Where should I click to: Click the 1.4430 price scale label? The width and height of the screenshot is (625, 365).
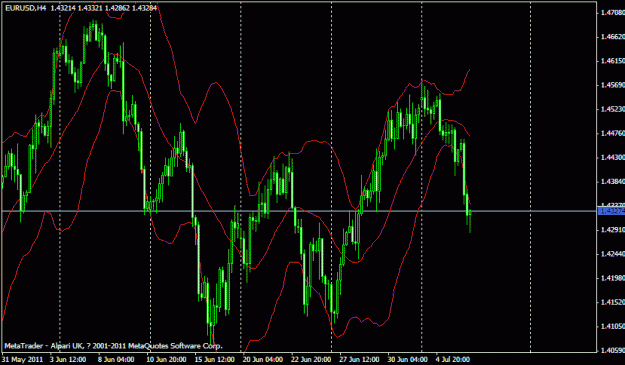click(x=612, y=157)
